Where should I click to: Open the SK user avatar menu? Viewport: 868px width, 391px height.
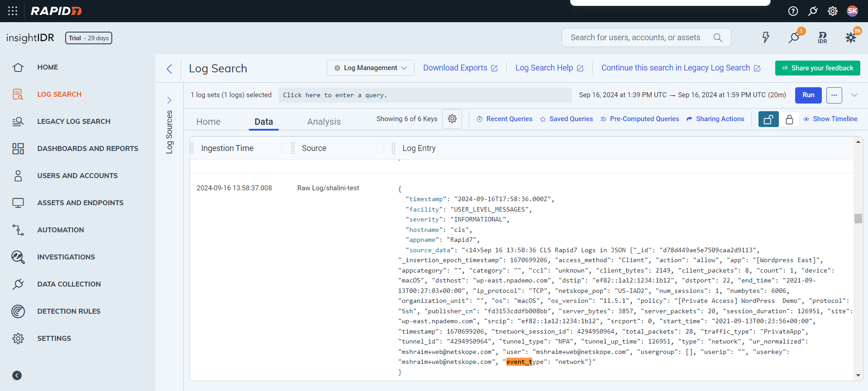tap(853, 11)
